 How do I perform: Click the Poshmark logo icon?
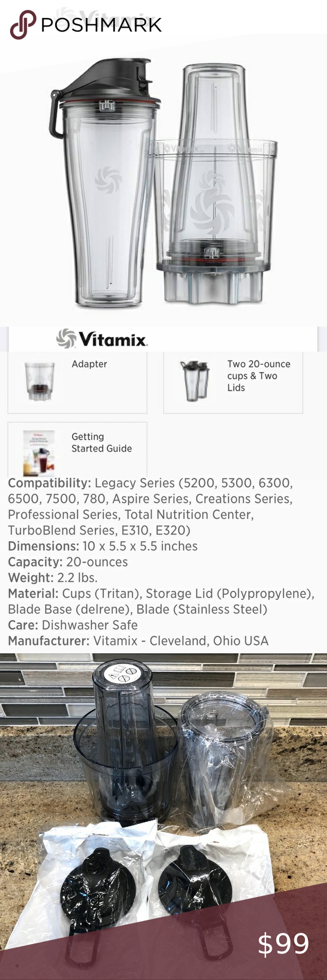click(x=23, y=25)
